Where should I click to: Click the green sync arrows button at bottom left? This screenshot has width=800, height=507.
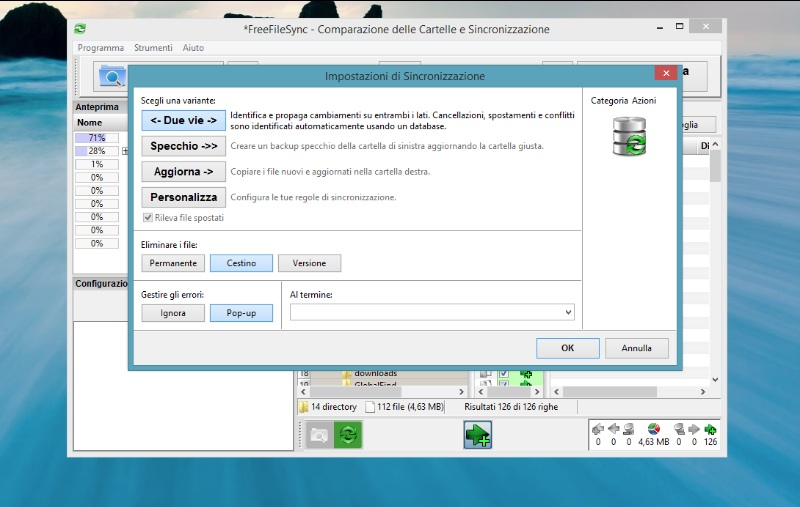click(348, 435)
